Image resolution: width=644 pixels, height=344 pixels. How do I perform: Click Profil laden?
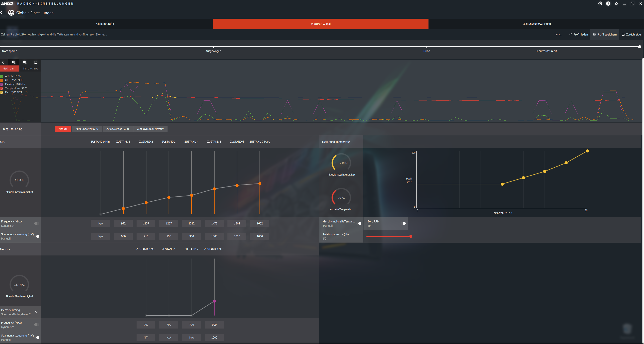tap(579, 35)
